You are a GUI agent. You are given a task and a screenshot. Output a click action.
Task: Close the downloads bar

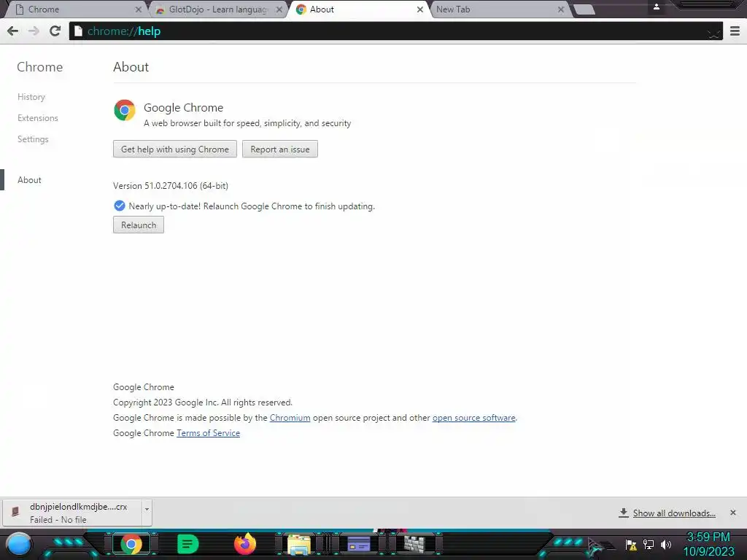pyautogui.click(x=733, y=513)
